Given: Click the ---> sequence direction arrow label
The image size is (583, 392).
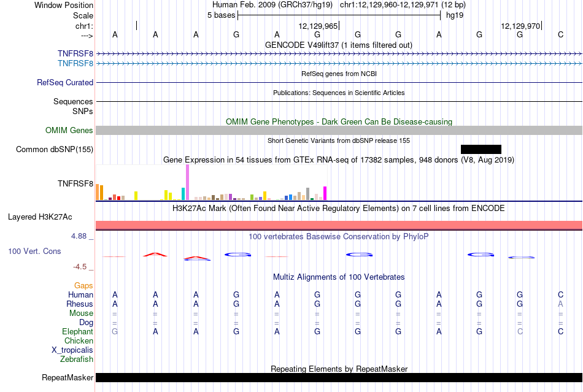Looking at the screenshot, I should [x=87, y=36].
